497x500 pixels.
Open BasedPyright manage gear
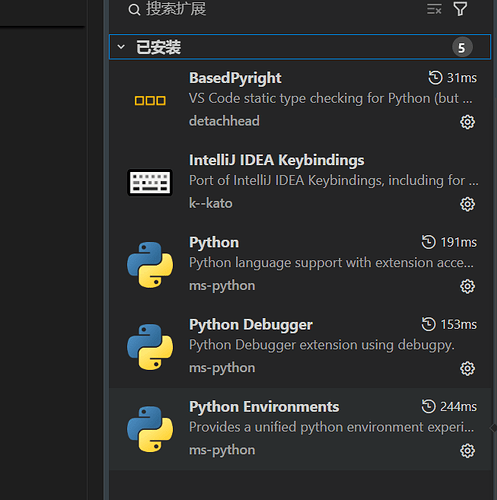[467, 122]
